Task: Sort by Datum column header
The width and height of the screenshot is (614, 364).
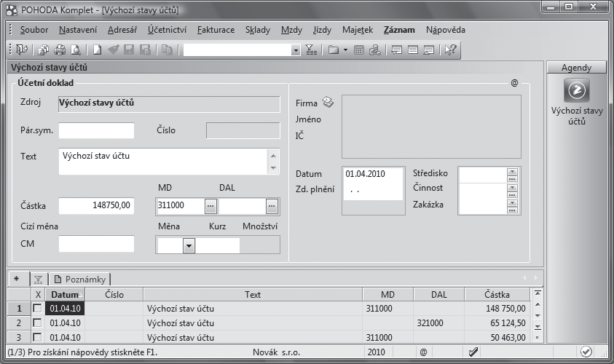Action: (65, 295)
